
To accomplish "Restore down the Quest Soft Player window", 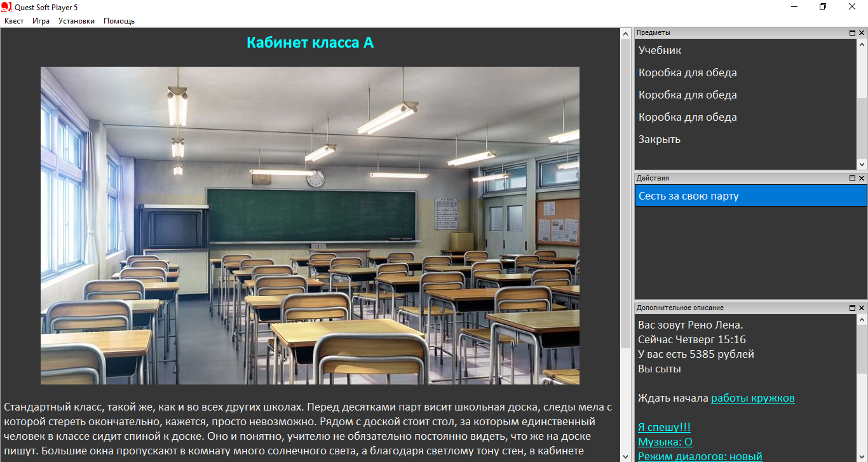I will point(824,7).
